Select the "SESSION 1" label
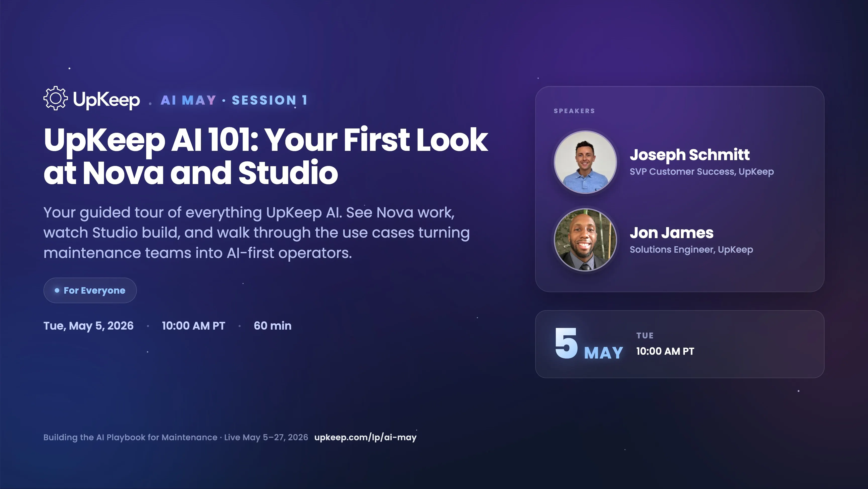Image resolution: width=868 pixels, height=489 pixels. click(x=269, y=100)
